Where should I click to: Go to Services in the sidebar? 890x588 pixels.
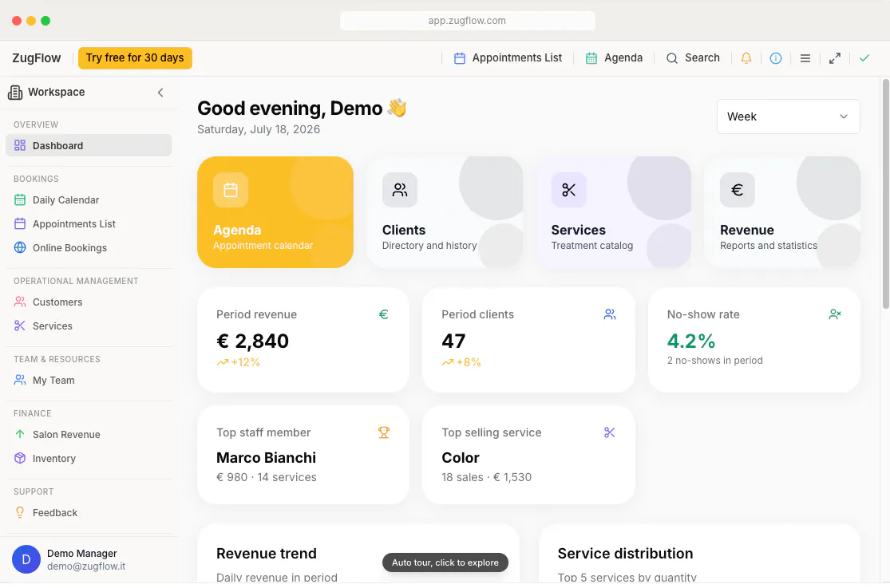(89, 326)
